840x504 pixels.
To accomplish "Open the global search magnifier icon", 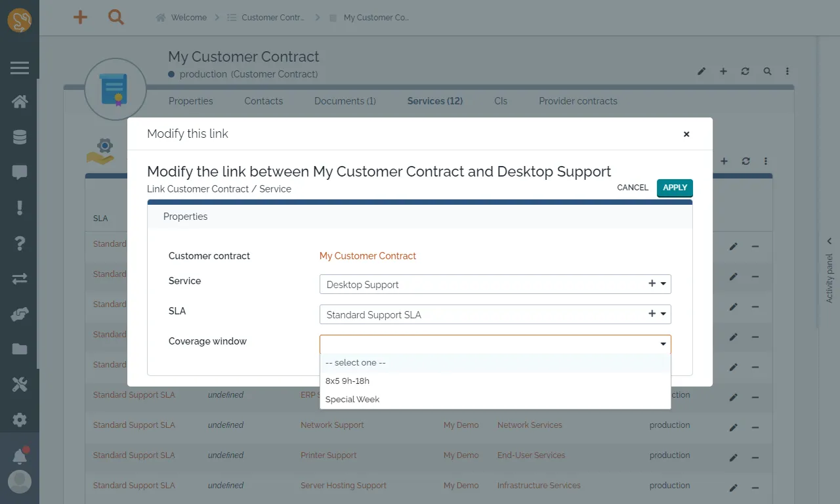I will tap(115, 18).
